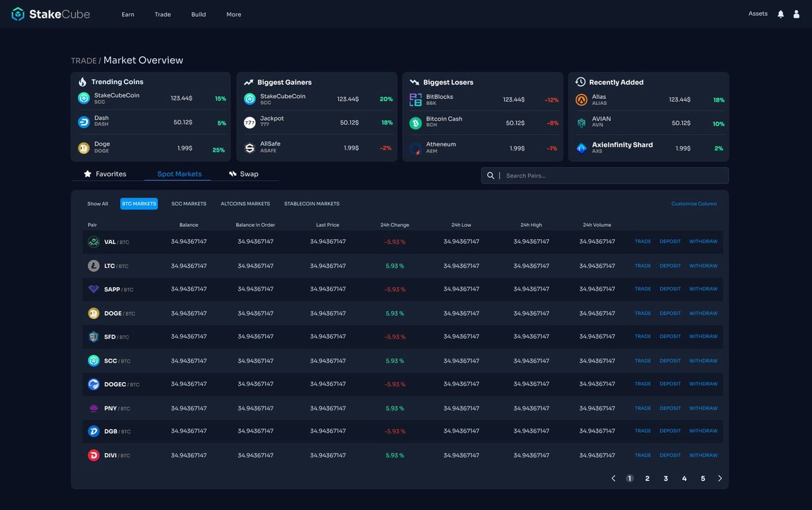The width and height of the screenshot is (812, 510).
Task: Click the AllSafe coin icon
Action: point(250,148)
